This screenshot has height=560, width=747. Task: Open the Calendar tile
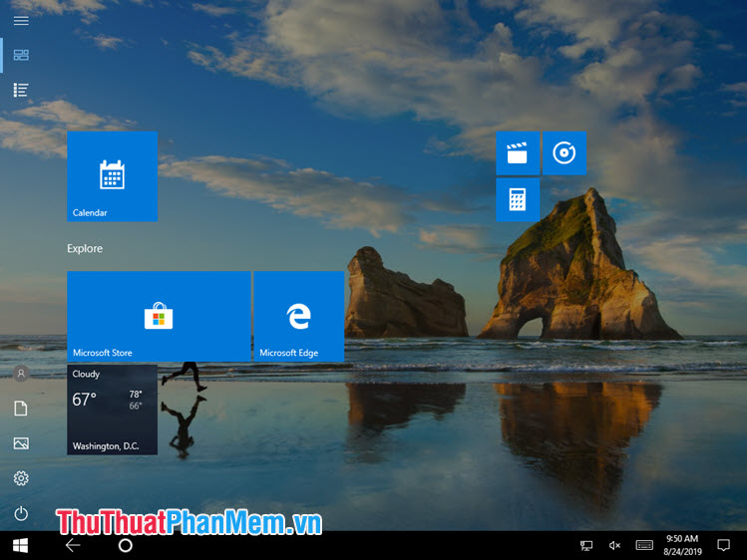coord(113,176)
